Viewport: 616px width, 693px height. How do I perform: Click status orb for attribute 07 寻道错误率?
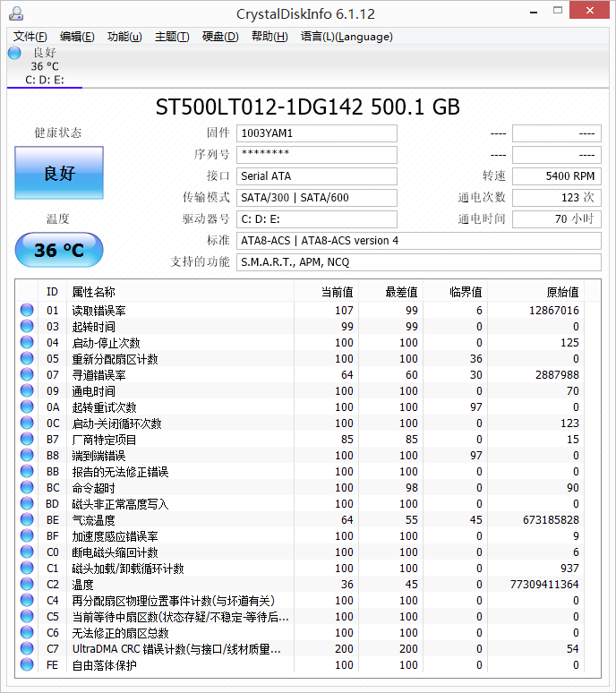(27, 374)
